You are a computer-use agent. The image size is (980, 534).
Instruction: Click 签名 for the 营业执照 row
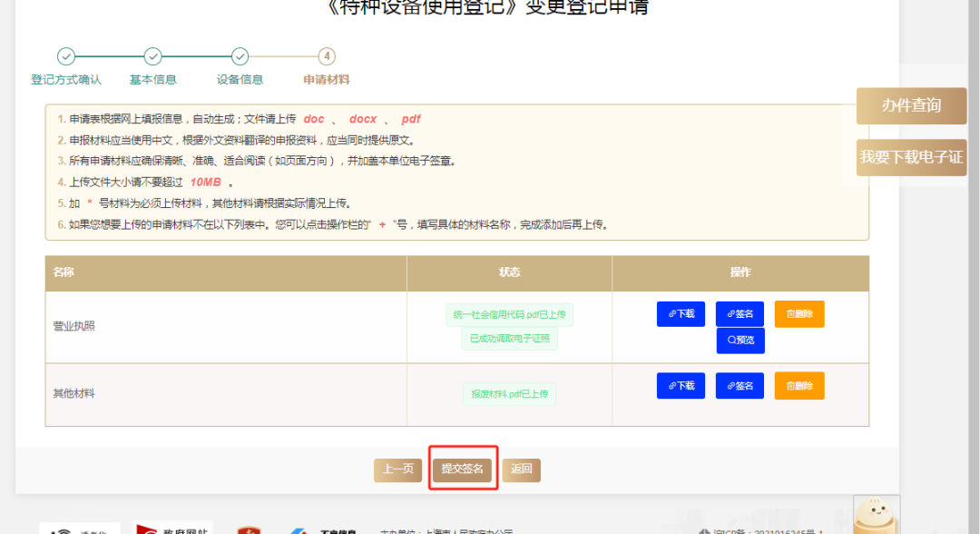(740, 313)
